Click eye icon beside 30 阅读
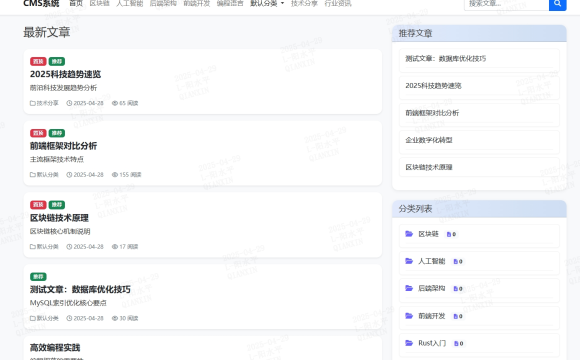The image size is (580, 360). [x=115, y=318]
